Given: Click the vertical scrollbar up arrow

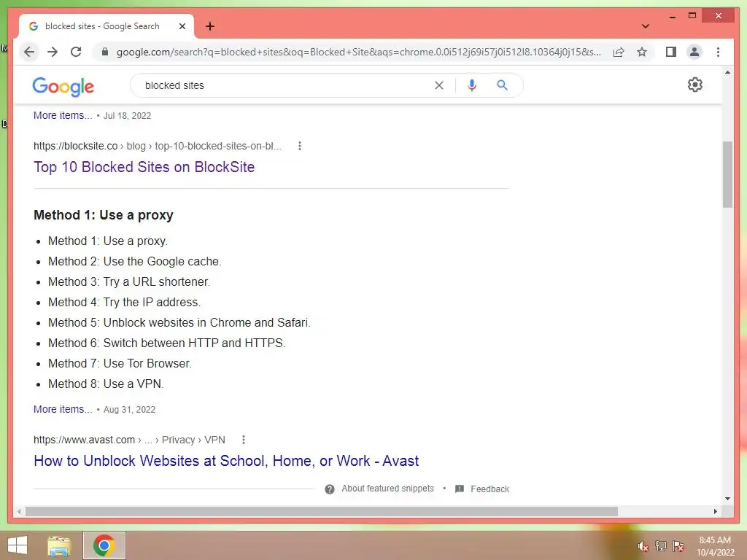Looking at the screenshot, I should 727,72.
